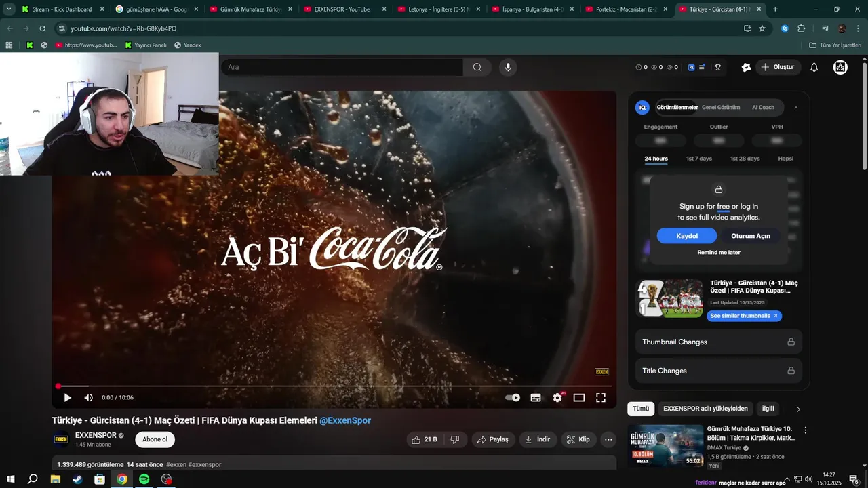Switch to the Genel Görünüm tab
The width and height of the screenshot is (868, 488).
pos(721,107)
